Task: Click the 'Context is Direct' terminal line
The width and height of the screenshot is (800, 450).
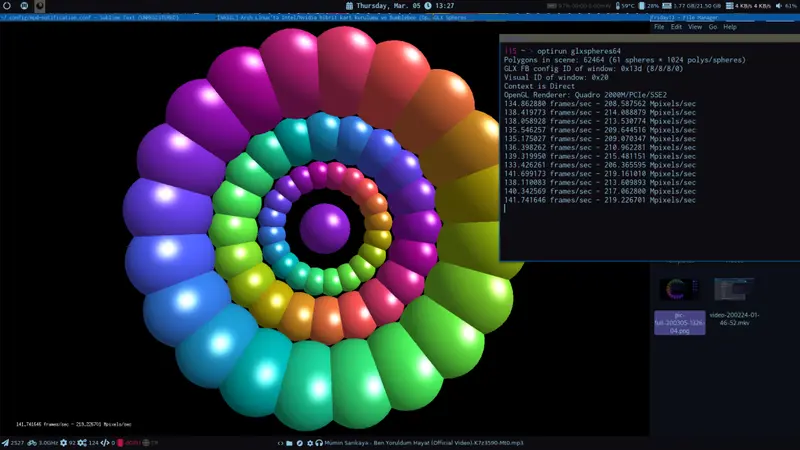Action: pyautogui.click(x=539, y=86)
